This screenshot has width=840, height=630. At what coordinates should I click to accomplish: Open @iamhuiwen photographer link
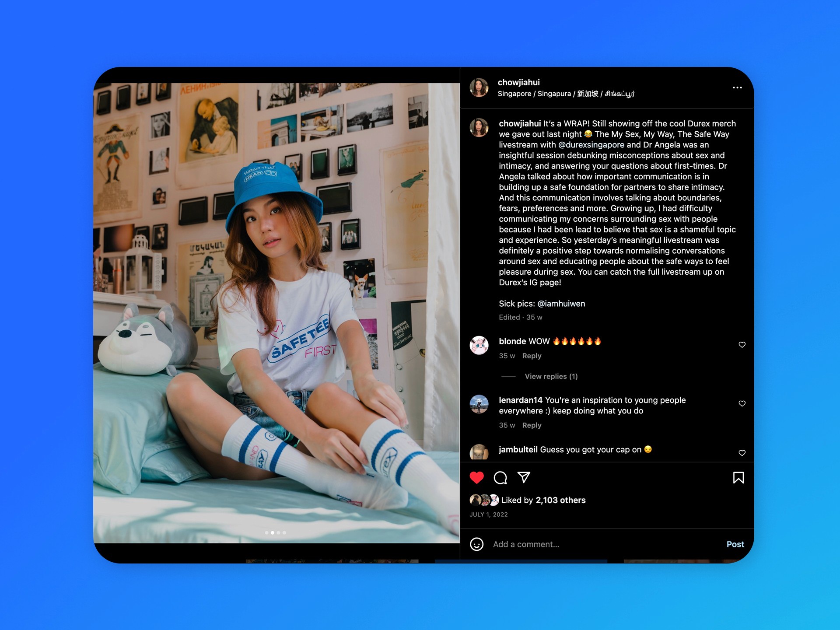561,304
